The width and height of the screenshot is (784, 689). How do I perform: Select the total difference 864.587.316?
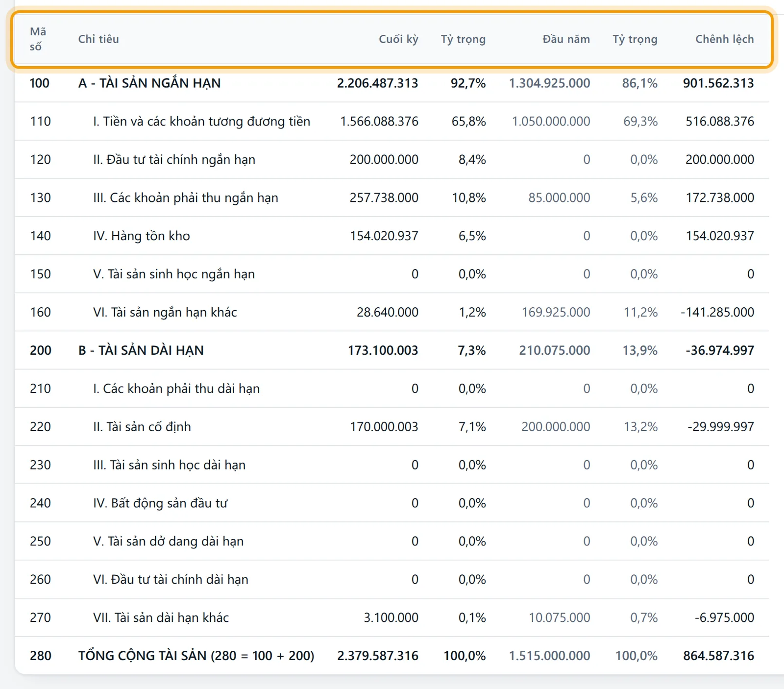(719, 656)
